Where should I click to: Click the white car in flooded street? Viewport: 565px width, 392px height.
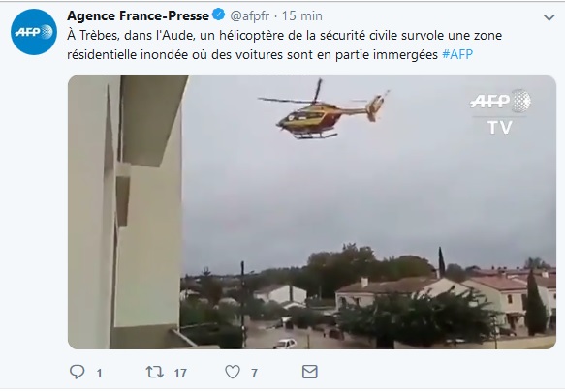pyautogui.click(x=285, y=344)
